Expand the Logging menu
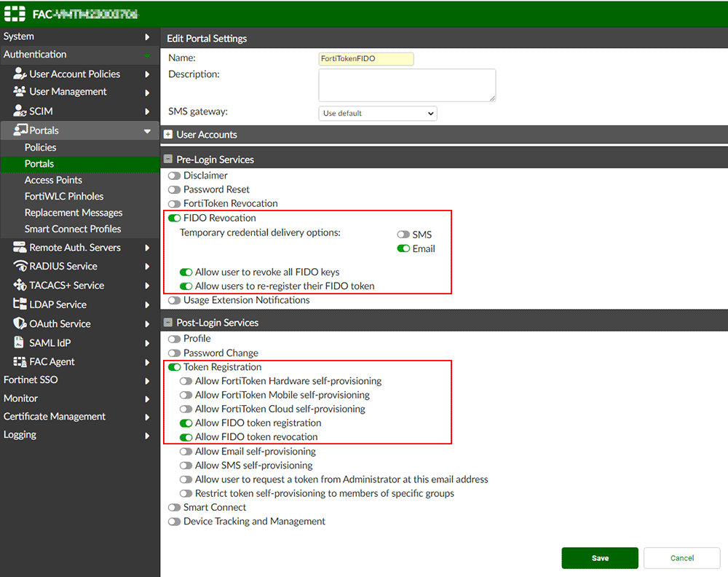This screenshot has width=728, height=577. point(79,435)
